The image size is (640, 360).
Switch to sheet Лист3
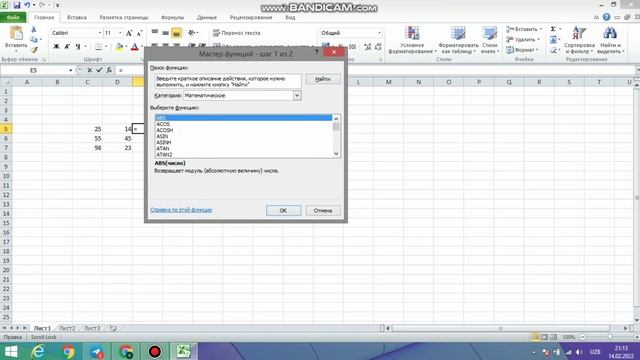tap(92, 328)
